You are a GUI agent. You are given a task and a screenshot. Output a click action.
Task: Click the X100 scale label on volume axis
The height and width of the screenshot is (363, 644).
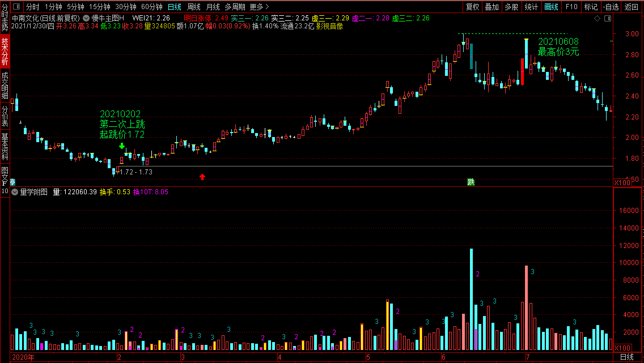pyautogui.click(x=622, y=348)
